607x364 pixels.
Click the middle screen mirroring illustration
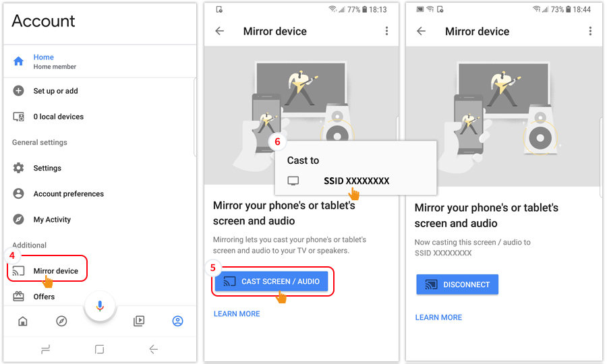[301, 116]
